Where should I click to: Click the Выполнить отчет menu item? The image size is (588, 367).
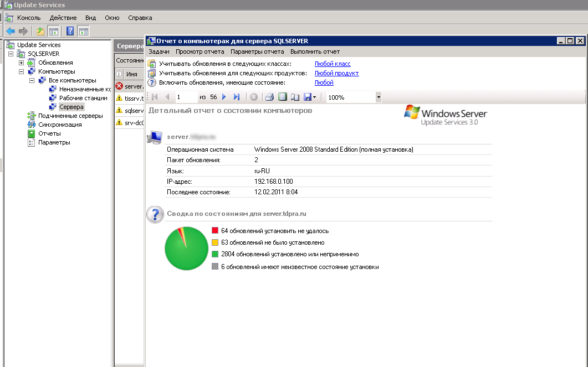point(315,51)
